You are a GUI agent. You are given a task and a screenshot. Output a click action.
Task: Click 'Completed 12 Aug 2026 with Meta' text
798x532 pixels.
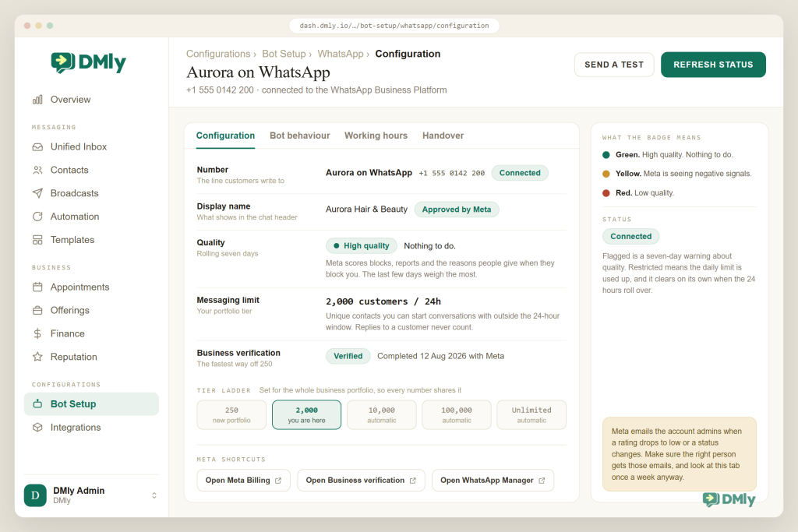[441, 356]
